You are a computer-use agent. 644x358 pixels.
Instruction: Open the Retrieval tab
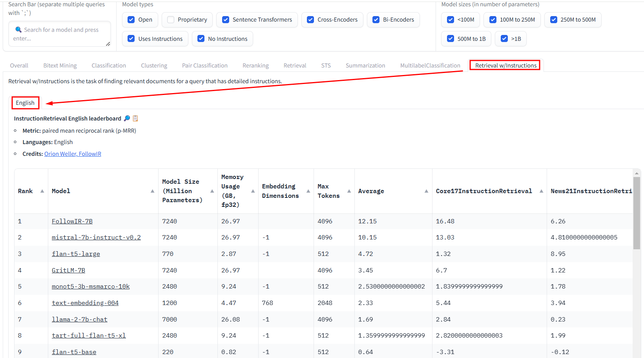click(295, 66)
